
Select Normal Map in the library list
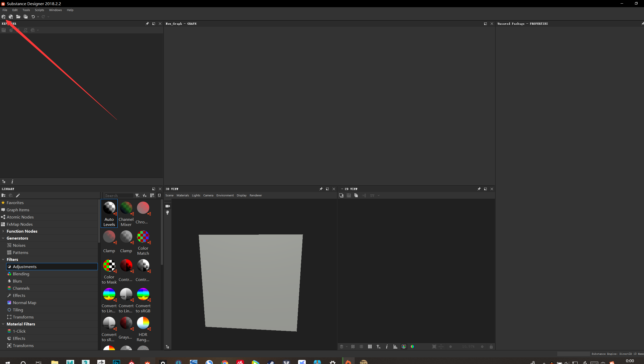tap(24, 303)
